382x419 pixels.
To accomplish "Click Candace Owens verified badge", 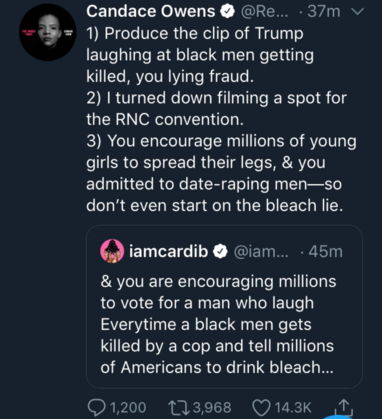I will pyautogui.click(x=227, y=12).
